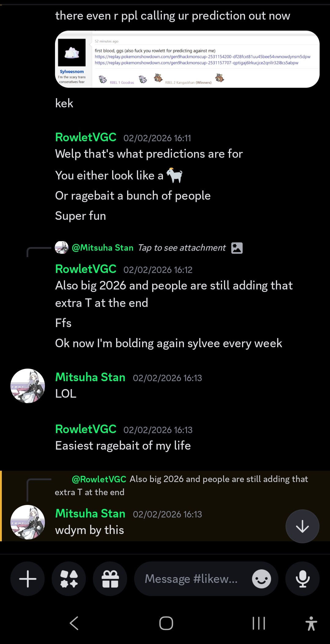Jump to latest messages arrow button
This screenshot has height=644, width=330.
point(302,526)
